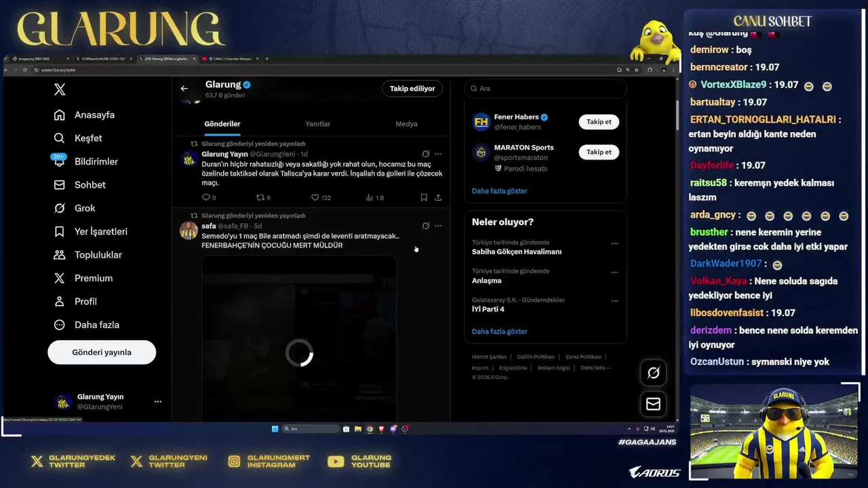This screenshot has height=488, width=868.
Task: Switch to Gönderiler tab
Action: click(x=222, y=124)
